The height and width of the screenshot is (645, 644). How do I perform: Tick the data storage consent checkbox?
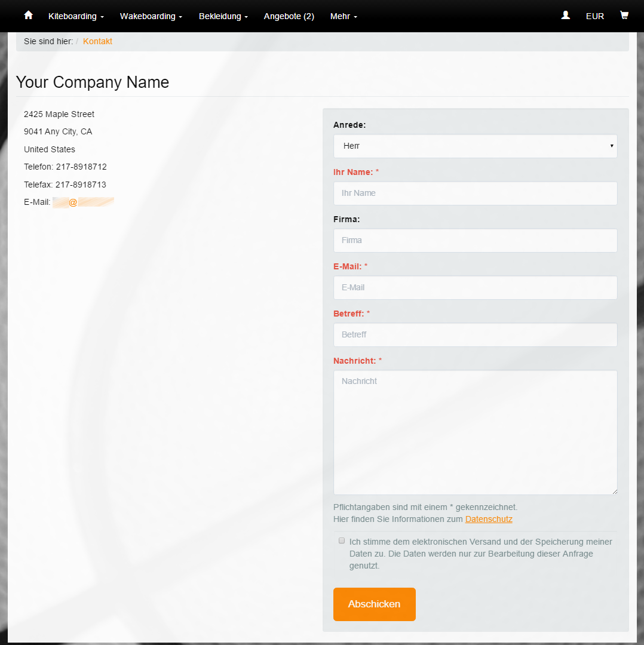342,540
